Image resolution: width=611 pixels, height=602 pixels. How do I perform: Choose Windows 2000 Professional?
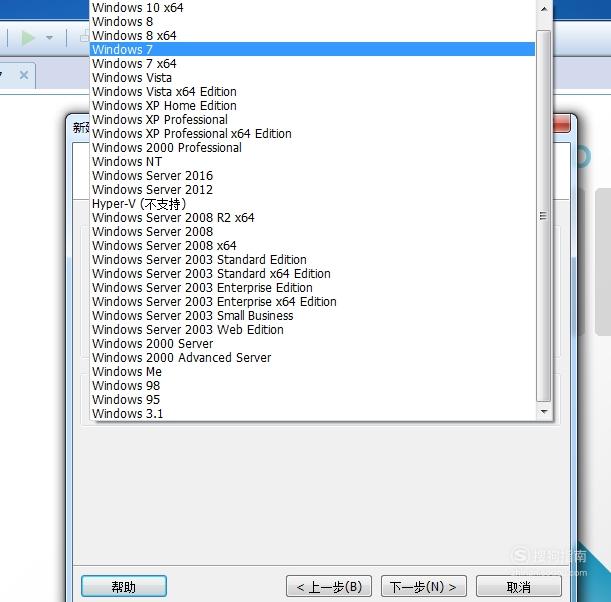pyautogui.click(x=313, y=148)
